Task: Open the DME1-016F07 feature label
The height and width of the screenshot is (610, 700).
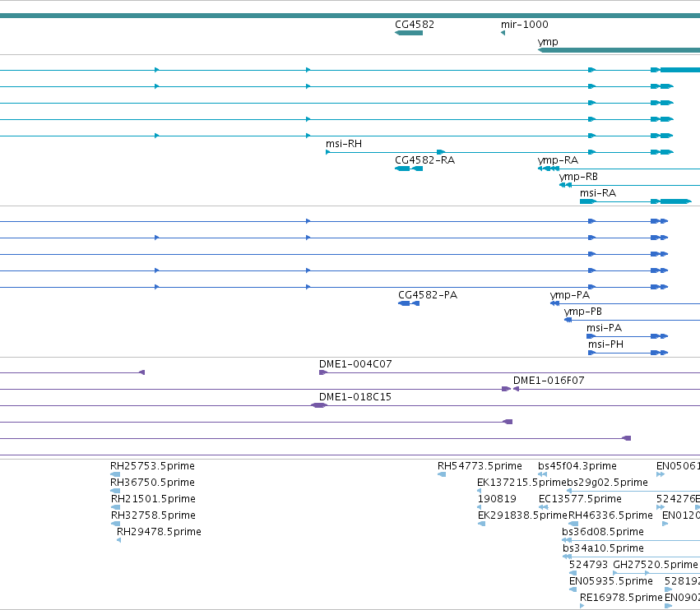Action: click(x=548, y=381)
